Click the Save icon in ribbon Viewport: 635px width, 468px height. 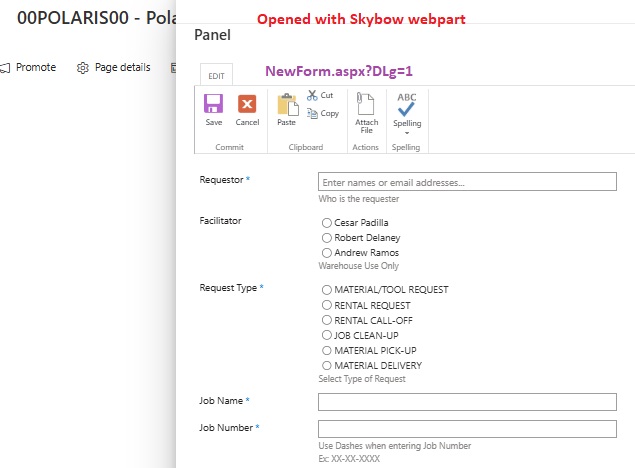pos(213,104)
